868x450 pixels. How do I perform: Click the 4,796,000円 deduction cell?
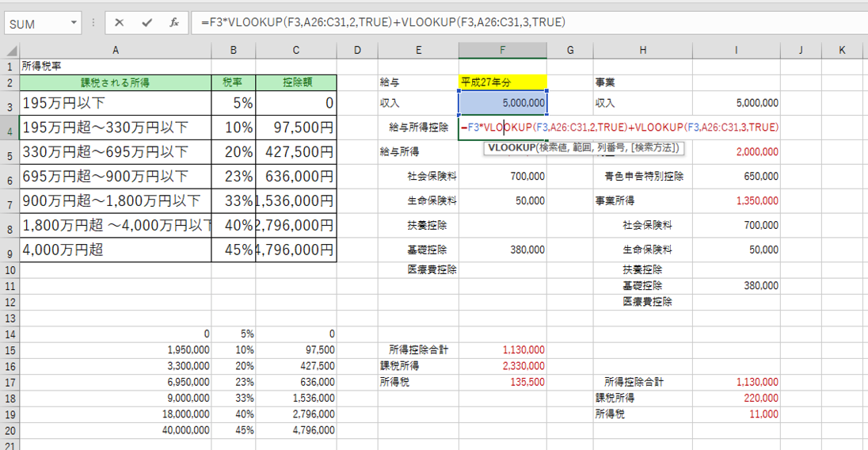296,250
